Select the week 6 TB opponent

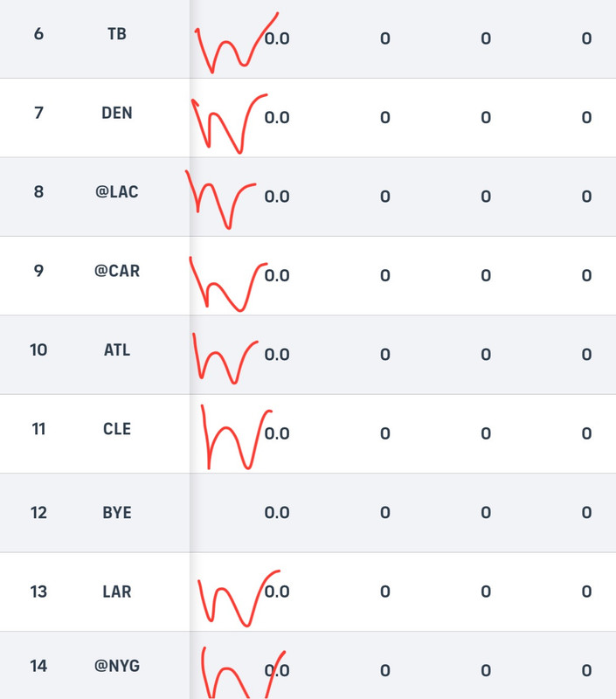coord(117,34)
